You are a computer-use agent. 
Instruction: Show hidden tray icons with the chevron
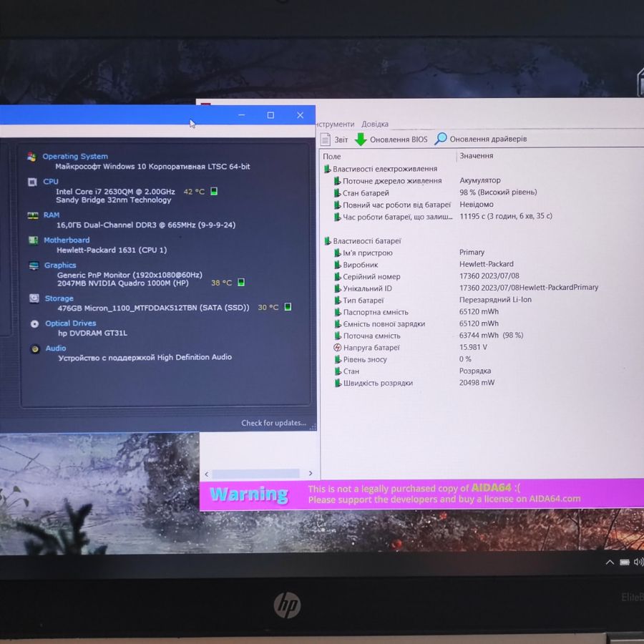click(610, 562)
